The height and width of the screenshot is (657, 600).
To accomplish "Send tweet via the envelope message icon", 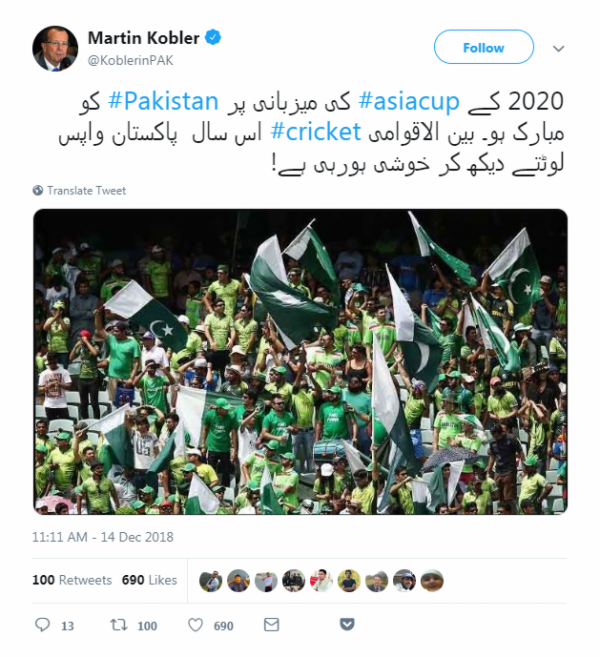I will coord(271,625).
